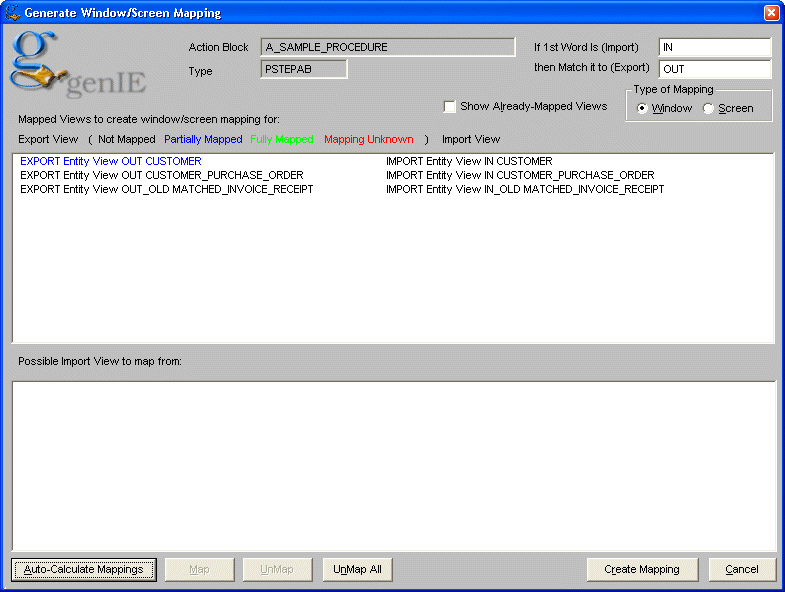Select the Window mapping type
The image size is (785, 592).
pyautogui.click(x=642, y=108)
